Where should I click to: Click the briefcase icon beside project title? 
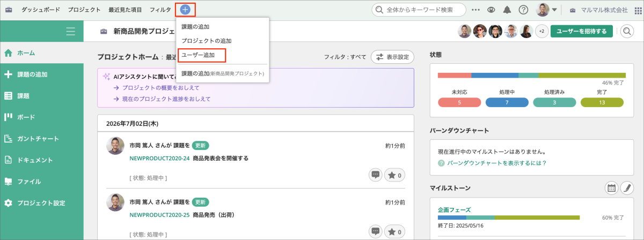point(104,32)
